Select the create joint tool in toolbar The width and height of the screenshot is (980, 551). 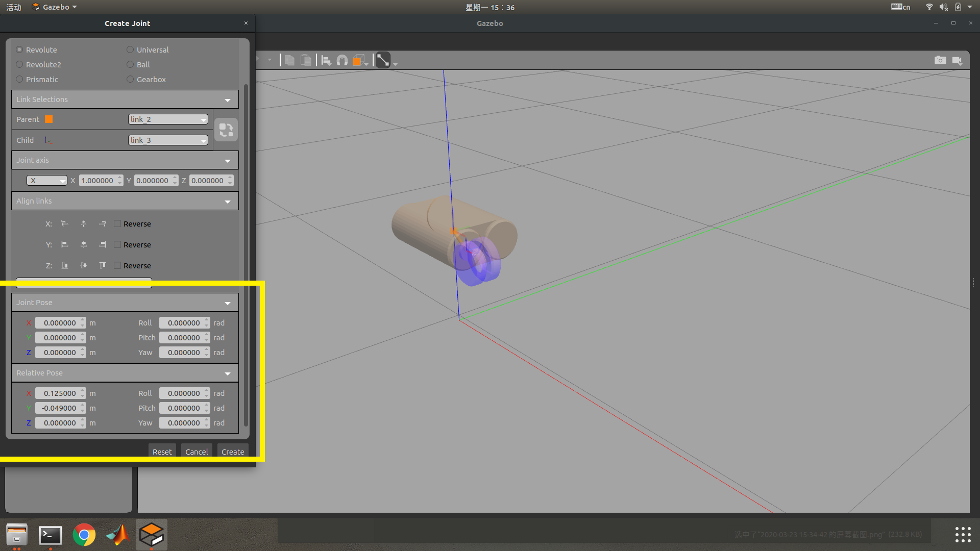coord(383,61)
